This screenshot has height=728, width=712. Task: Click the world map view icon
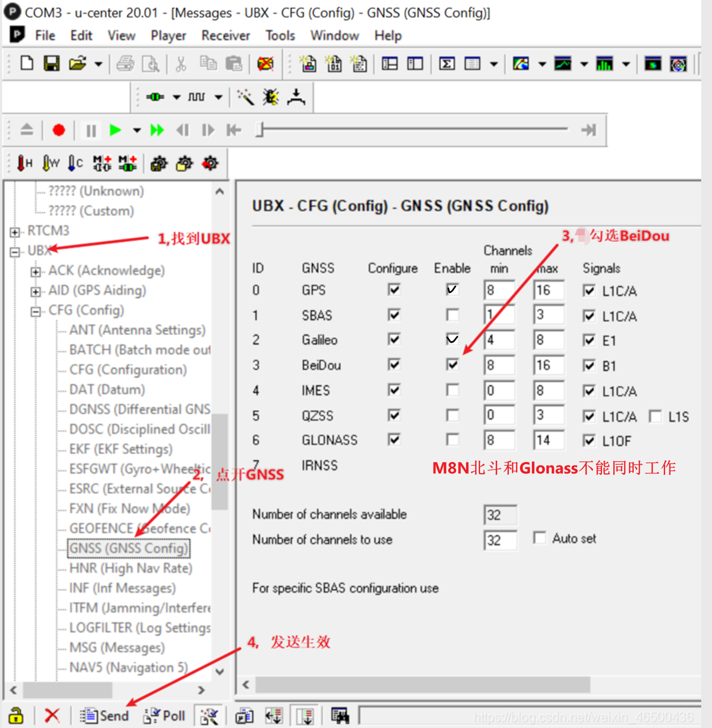(x=521, y=64)
